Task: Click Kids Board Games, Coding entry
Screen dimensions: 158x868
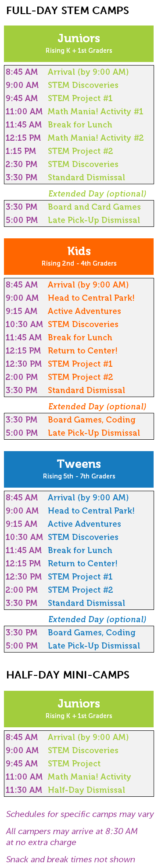Action: coord(92,420)
